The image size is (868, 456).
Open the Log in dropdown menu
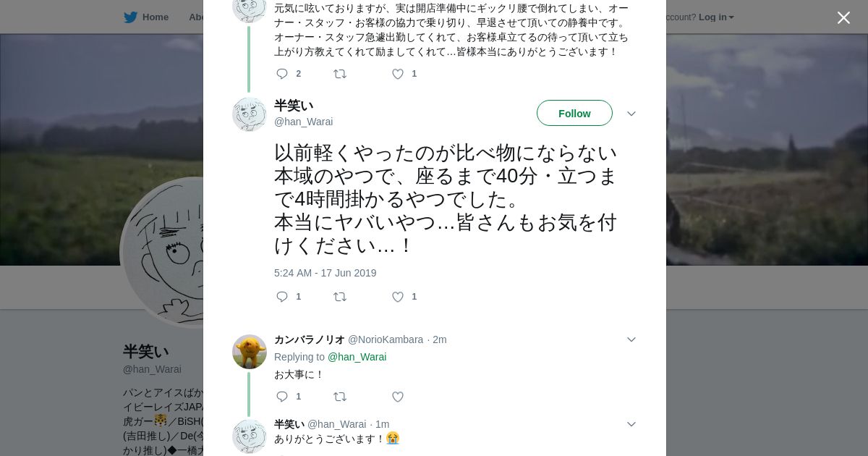tap(715, 17)
